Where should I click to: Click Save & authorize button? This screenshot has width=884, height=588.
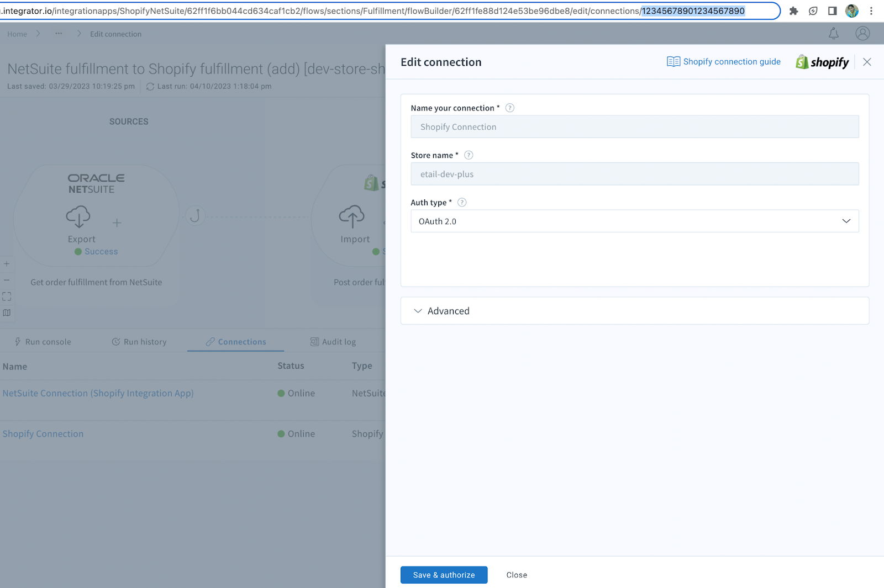coord(444,575)
